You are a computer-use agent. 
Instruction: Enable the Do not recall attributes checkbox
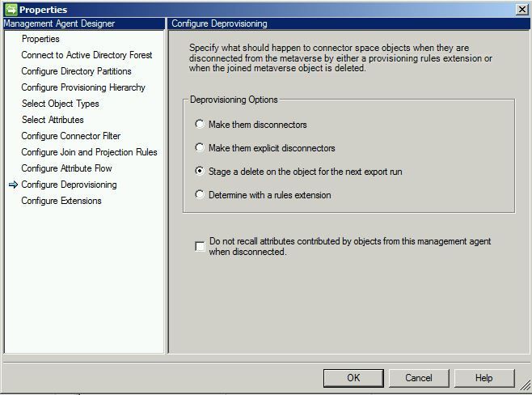point(200,246)
